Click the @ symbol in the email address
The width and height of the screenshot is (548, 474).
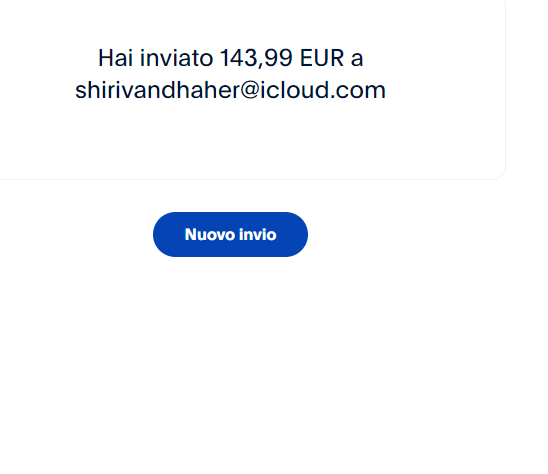250,91
